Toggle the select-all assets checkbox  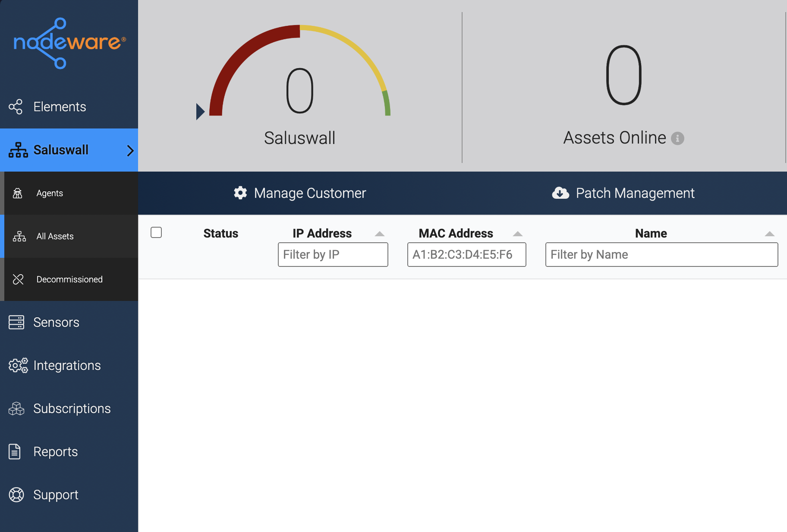pyautogui.click(x=156, y=232)
